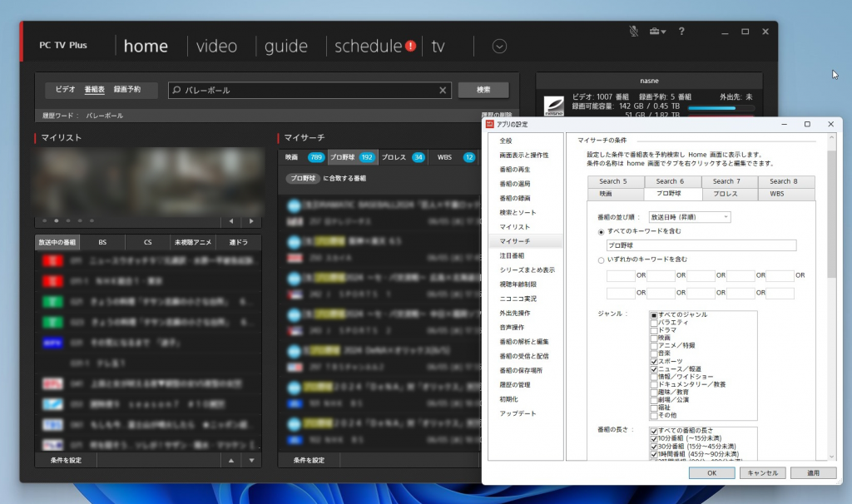Click the 12 count badge on WBS tab
This screenshot has height=504, width=852.
click(x=469, y=157)
